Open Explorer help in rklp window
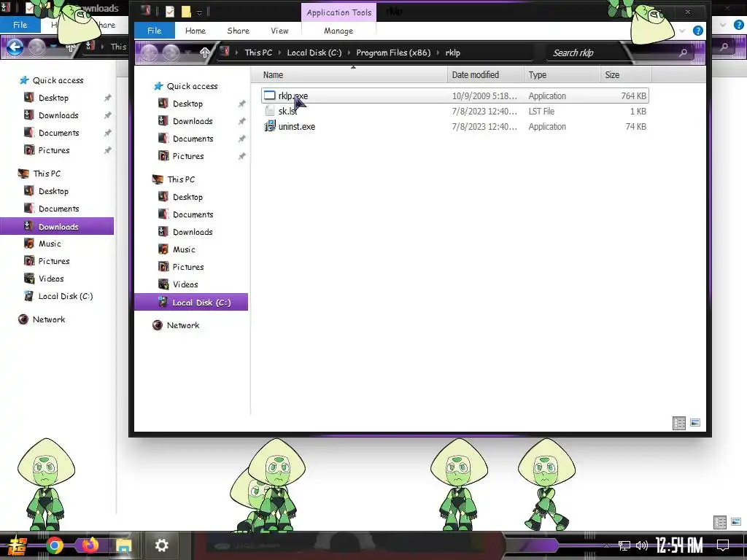This screenshot has height=560, width=747. tap(698, 31)
